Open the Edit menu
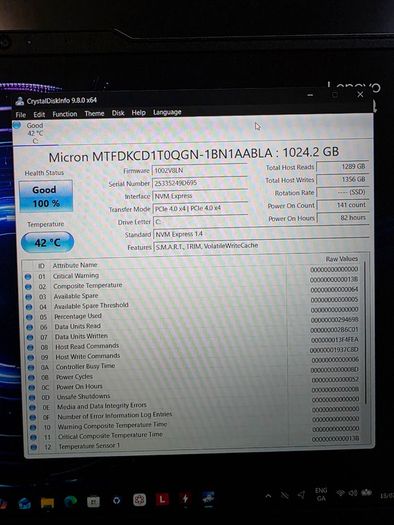 [x=39, y=115]
